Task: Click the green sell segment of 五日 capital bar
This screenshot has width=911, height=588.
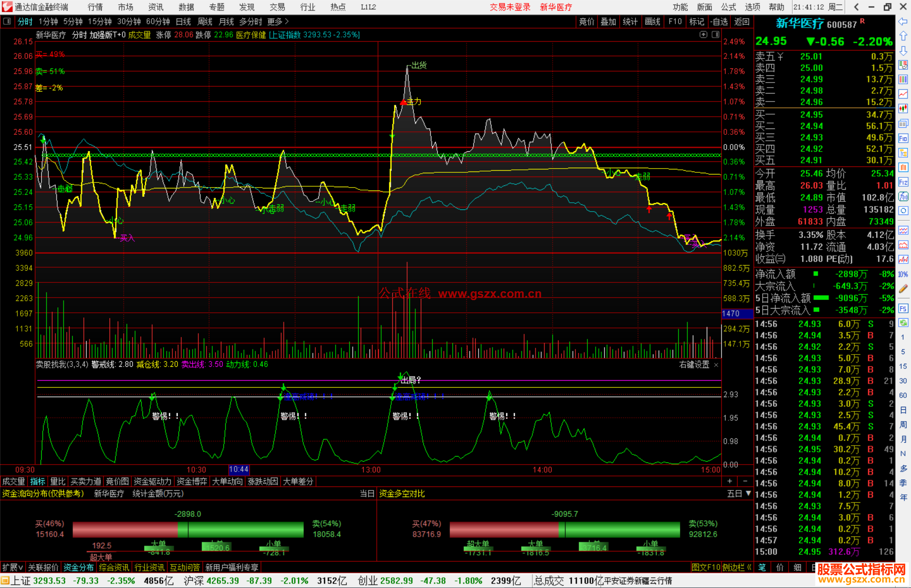Action: [619, 529]
